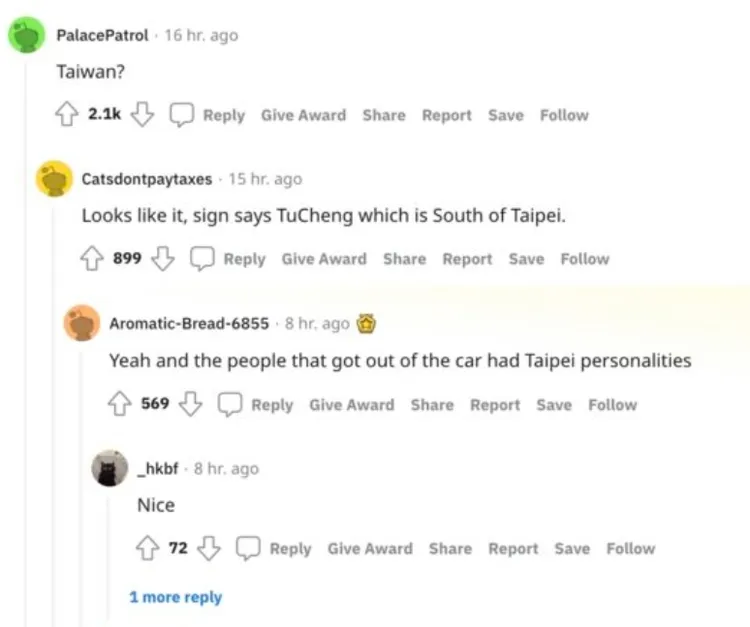This screenshot has width=750, height=627.
Task: Share Aromatic-Bread-6855's comment
Action: 432,404
